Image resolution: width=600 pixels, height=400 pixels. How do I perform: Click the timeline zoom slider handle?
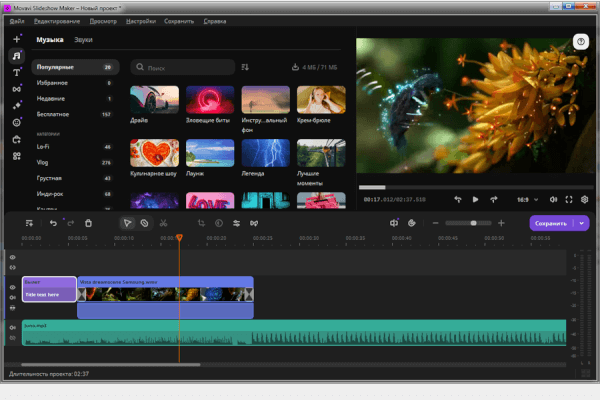pyautogui.click(x=473, y=223)
